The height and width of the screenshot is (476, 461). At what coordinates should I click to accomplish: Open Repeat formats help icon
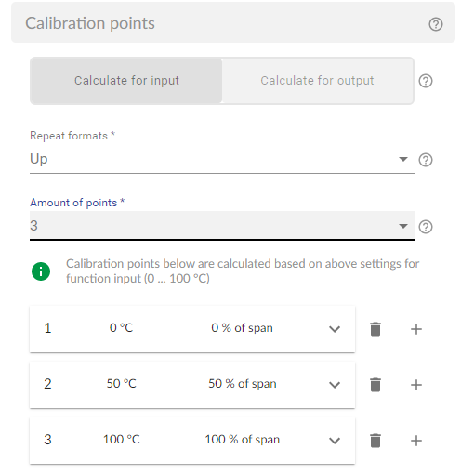click(x=426, y=160)
